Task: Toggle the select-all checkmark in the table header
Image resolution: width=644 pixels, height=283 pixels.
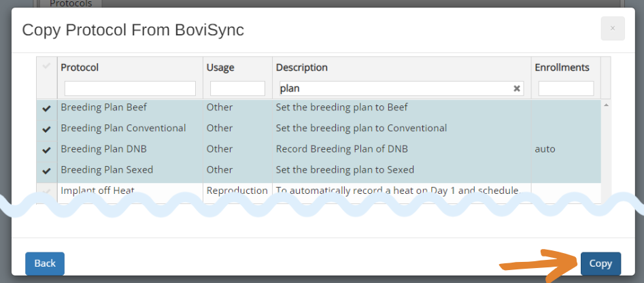Action: click(x=46, y=67)
